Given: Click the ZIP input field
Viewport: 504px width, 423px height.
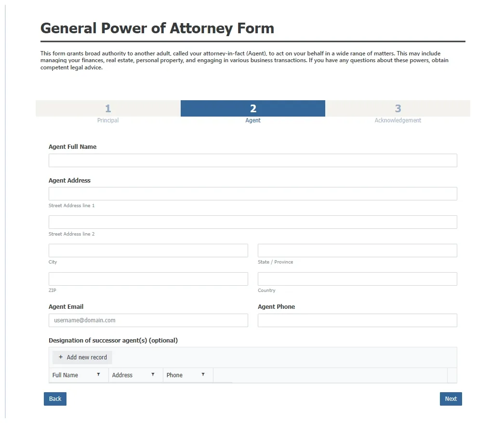Looking at the screenshot, I should tap(148, 278).
